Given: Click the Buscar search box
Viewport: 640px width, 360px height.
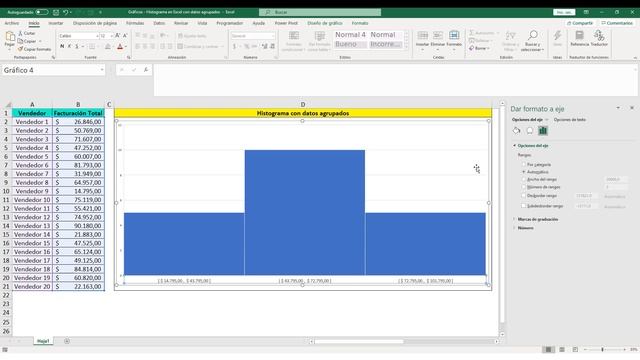Looking at the screenshot, I should [320, 12].
